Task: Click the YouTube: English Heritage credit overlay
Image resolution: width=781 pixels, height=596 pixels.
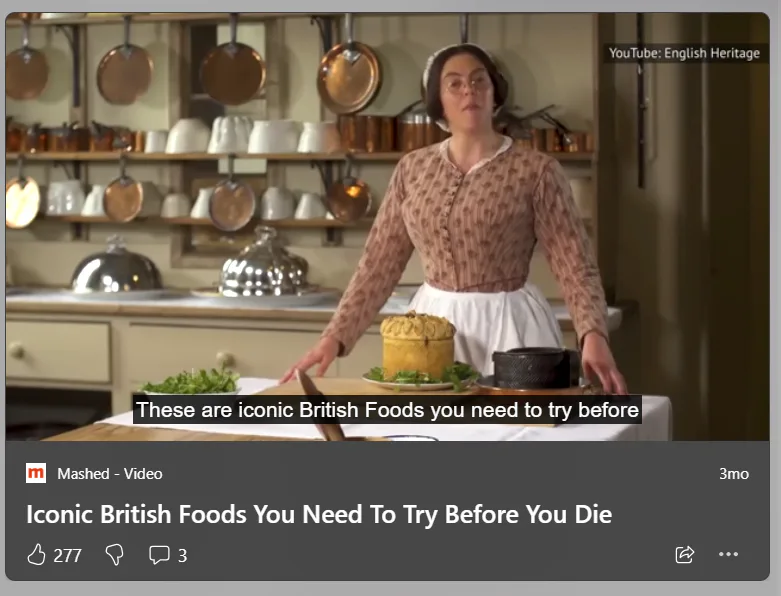Action: tap(684, 53)
